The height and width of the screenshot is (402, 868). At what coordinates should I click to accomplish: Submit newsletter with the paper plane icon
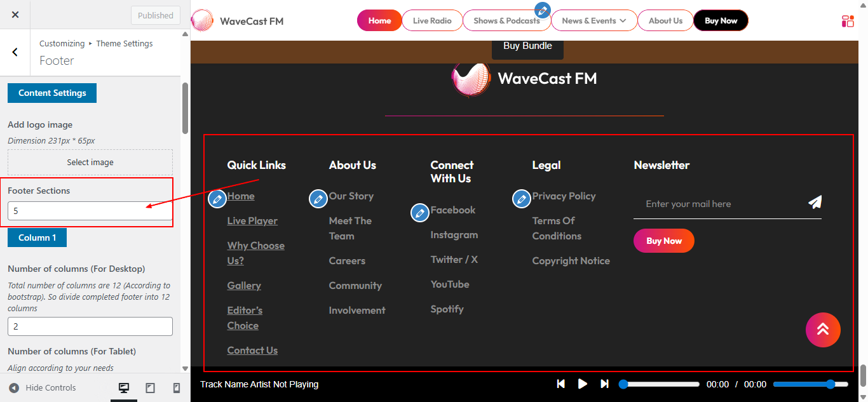click(815, 202)
